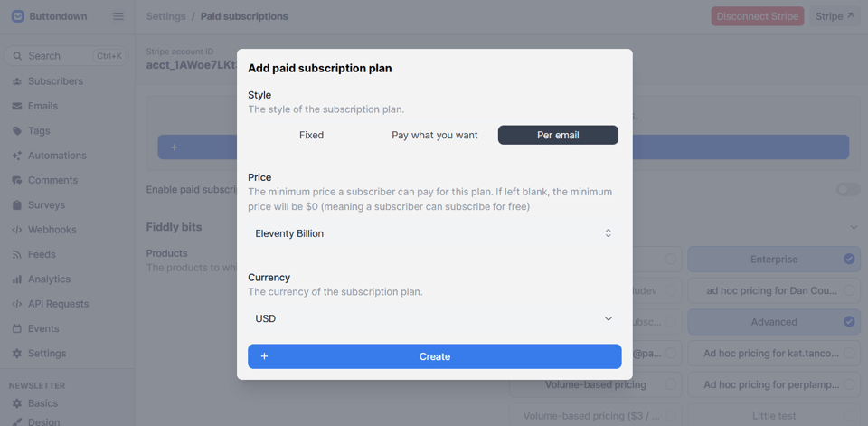Click the Subscribers icon in sidebar
This screenshot has height=426, width=868.
[x=17, y=81]
